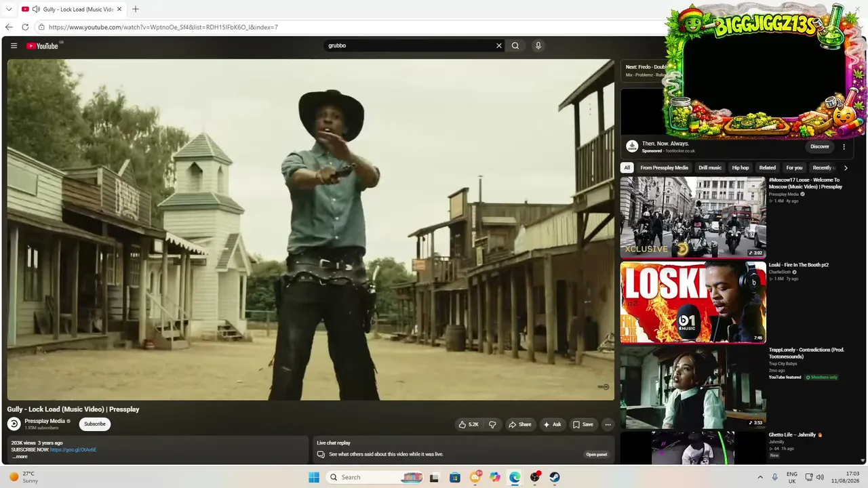This screenshot has height=488, width=868.
Task: Select 'From Pressplay Media' chip
Action: (x=665, y=167)
